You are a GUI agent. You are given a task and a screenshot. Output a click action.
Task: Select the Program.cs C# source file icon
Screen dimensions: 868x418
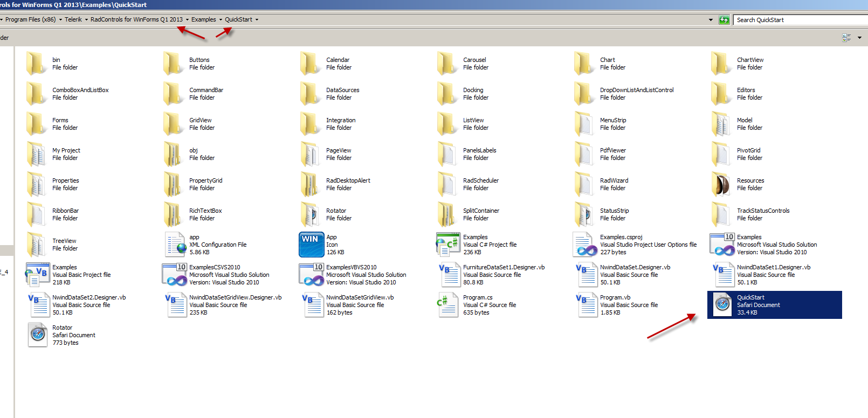tap(448, 305)
